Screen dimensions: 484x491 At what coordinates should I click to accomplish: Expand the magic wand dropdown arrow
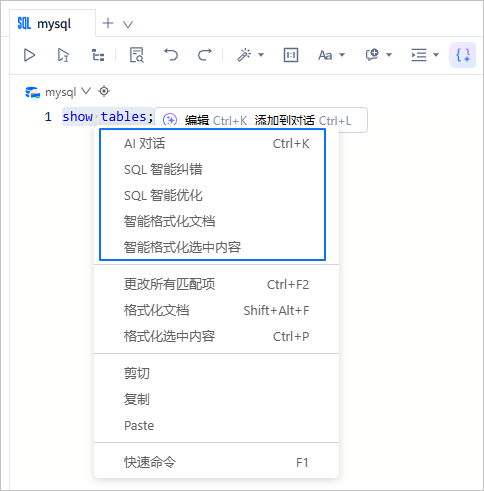(x=261, y=55)
